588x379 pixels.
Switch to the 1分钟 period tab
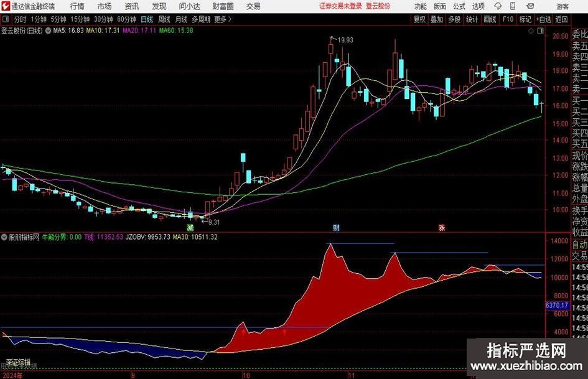(x=39, y=19)
